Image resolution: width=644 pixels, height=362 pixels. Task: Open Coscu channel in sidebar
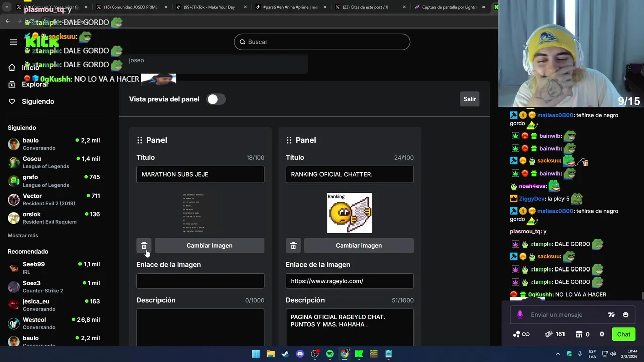(x=53, y=162)
